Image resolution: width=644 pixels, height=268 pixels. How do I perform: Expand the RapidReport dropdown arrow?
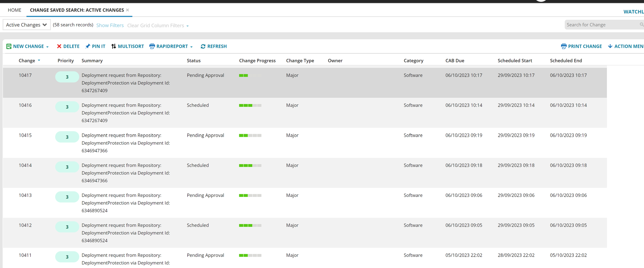(191, 47)
